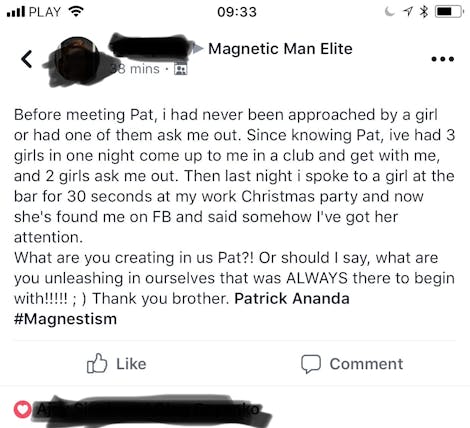Screen dimensions: 470x428
Task: Tap the blurred poster profile picture
Action: [x=77, y=60]
